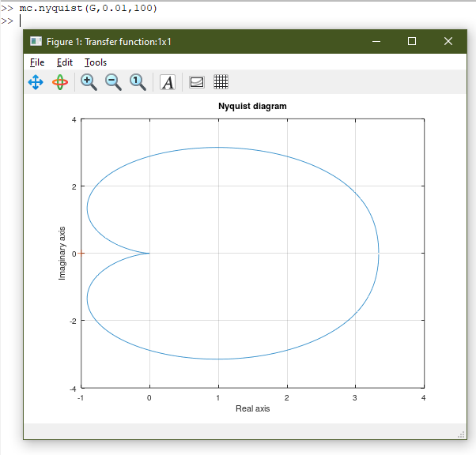Screen dimensions: 476x455
Task: Click the 'Nyquist diagram' plot title
Action: tap(252, 106)
